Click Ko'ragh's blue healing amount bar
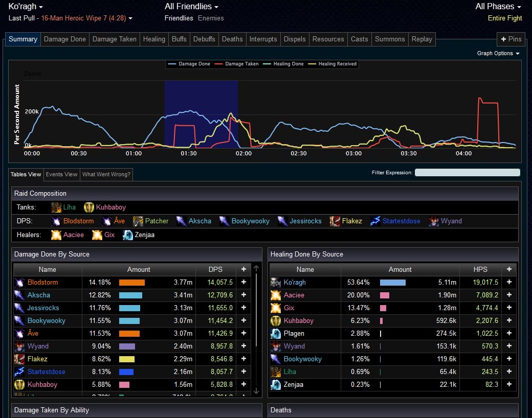 (x=392, y=283)
